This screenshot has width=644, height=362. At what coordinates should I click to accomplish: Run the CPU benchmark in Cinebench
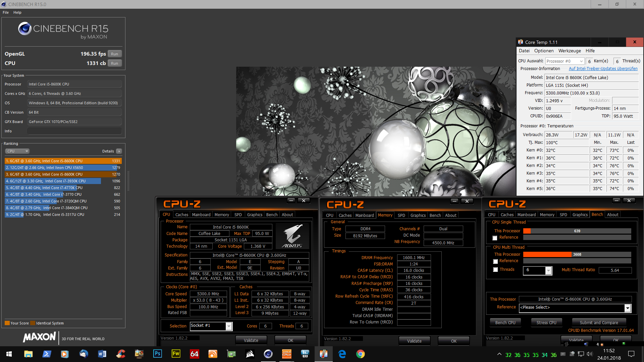pos(115,63)
